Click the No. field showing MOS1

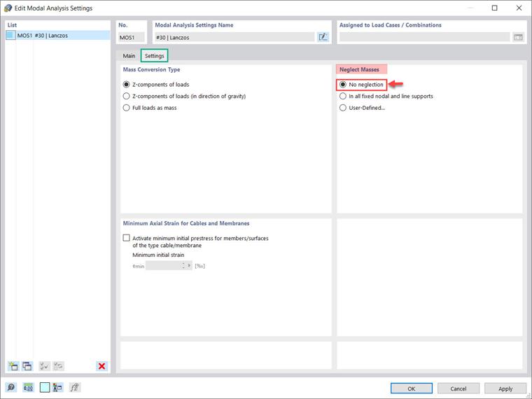132,37
